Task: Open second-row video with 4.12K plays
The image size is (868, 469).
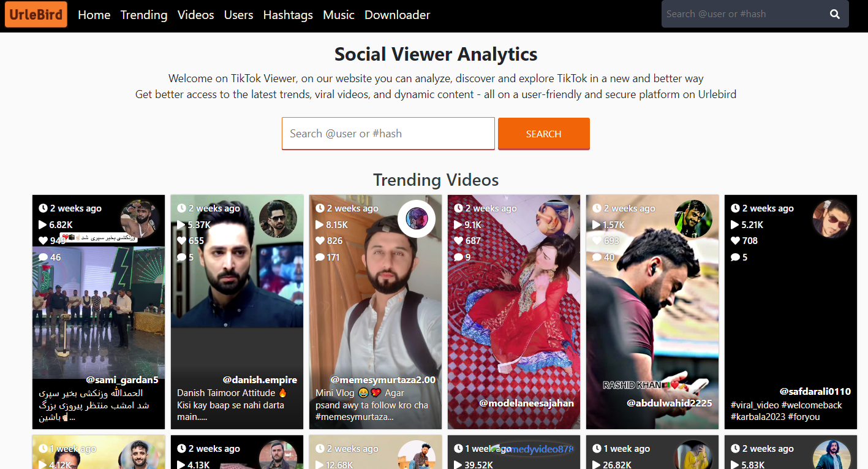Action: click(x=99, y=452)
